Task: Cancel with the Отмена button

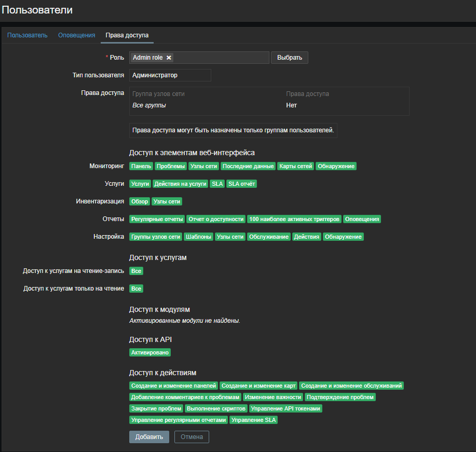Action: tap(192, 437)
